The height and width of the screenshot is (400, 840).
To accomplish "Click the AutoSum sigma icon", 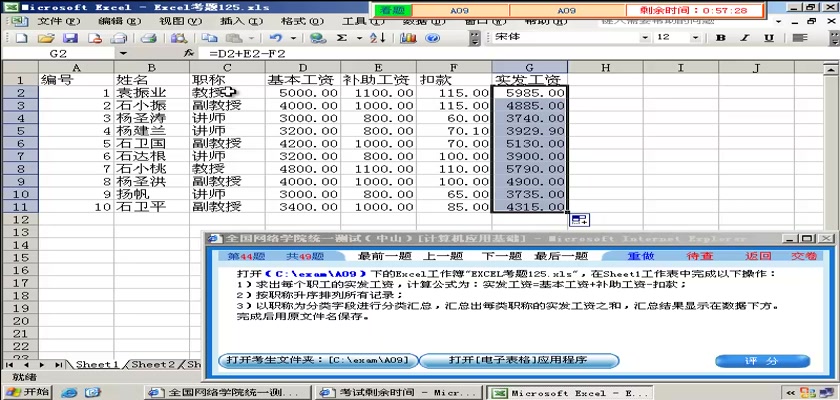I will point(342,38).
